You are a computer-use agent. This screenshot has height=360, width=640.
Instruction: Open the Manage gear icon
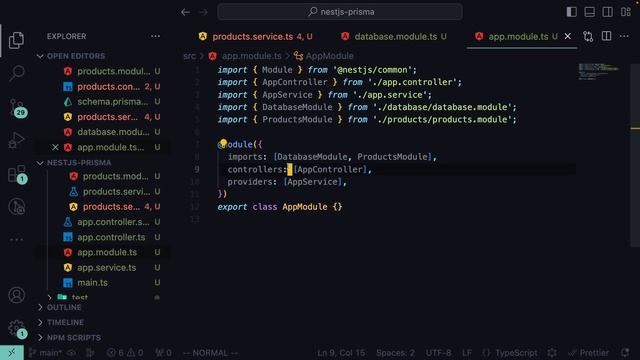point(16,328)
